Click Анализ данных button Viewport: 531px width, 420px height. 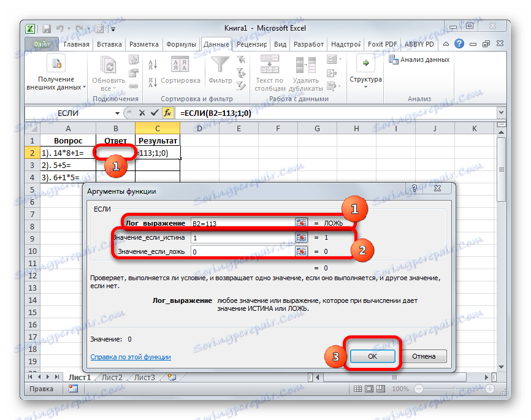click(x=419, y=59)
